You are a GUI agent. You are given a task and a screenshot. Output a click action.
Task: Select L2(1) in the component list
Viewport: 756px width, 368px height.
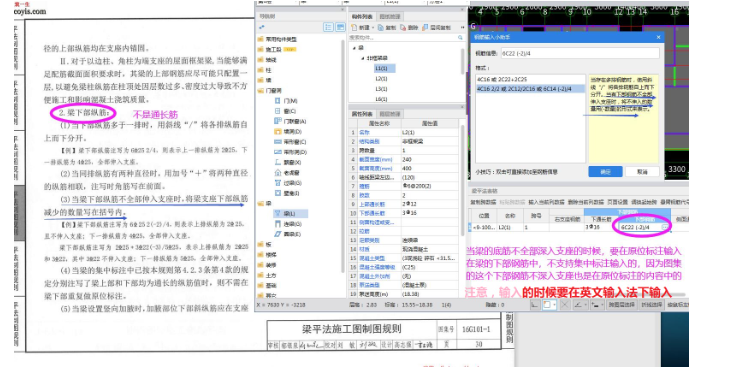point(381,78)
